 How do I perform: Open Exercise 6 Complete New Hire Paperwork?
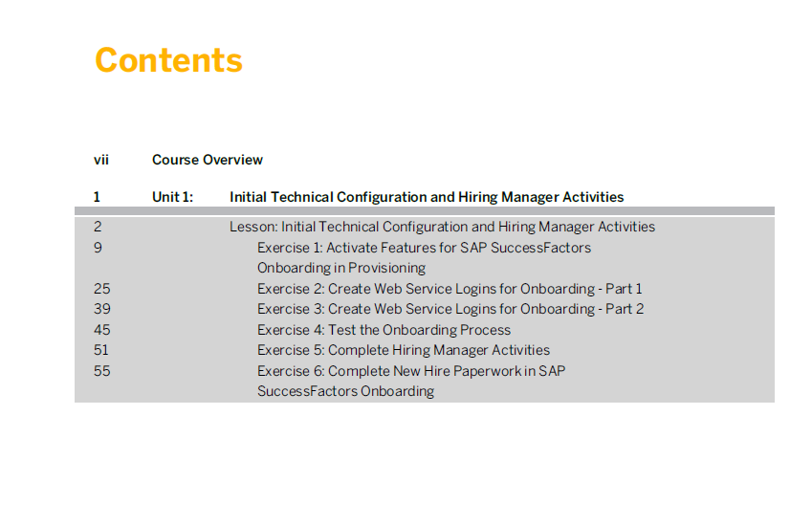click(x=411, y=381)
